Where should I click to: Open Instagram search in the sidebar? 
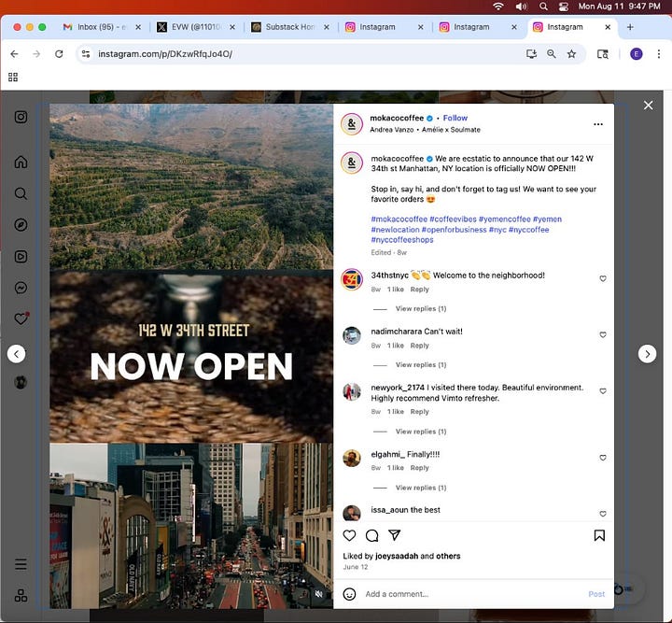[x=21, y=193]
